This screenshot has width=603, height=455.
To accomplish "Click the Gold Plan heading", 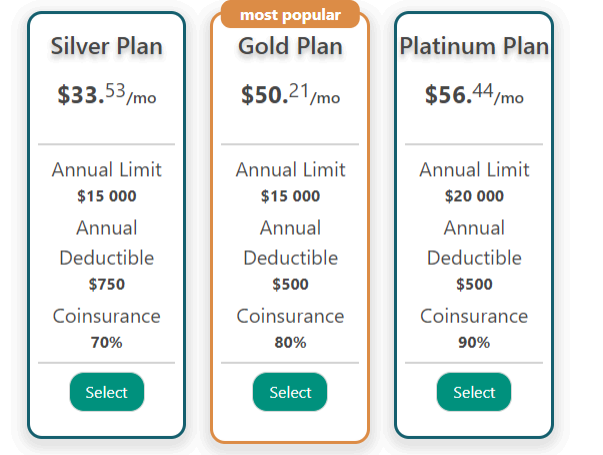I will pos(290,46).
